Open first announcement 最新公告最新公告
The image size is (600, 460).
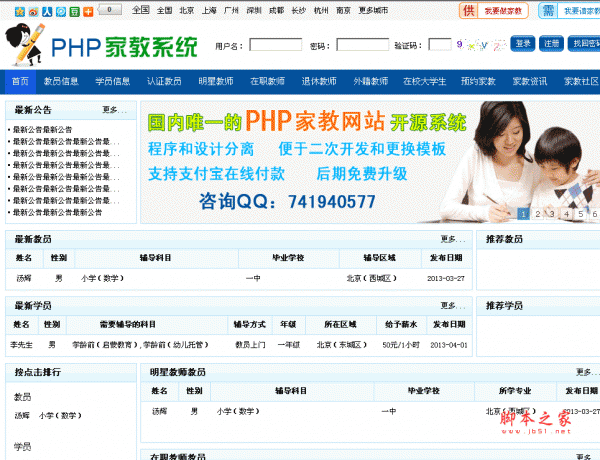coord(42,130)
